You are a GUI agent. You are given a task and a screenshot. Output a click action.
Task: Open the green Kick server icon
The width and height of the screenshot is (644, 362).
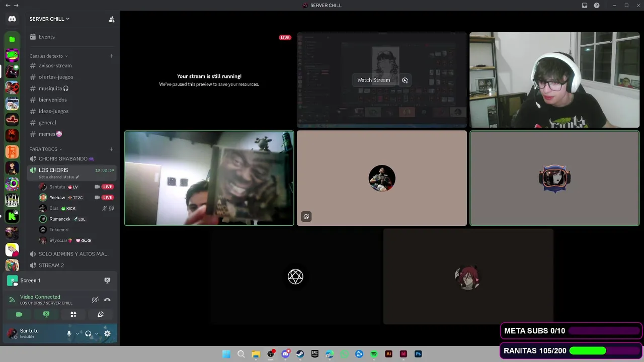tap(12, 217)
